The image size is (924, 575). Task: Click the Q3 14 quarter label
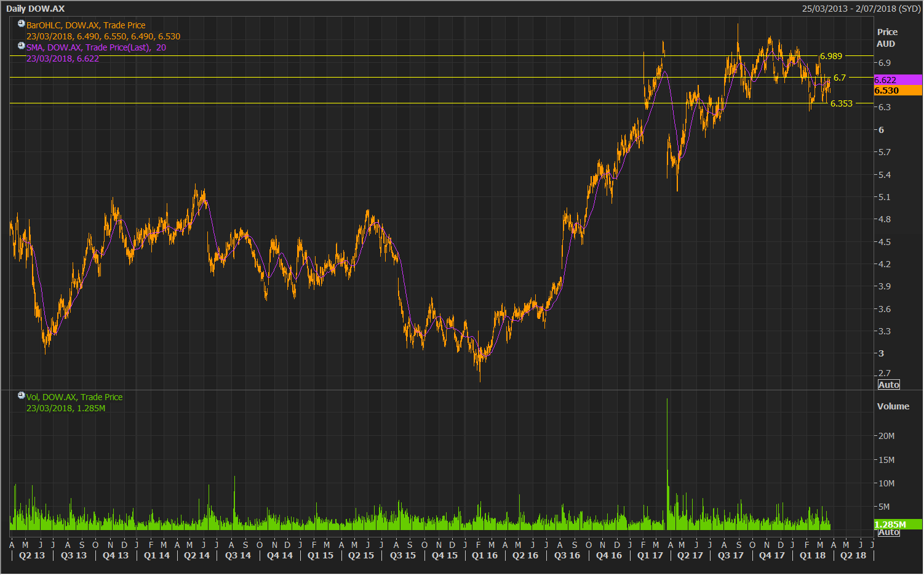coord(238,555)
